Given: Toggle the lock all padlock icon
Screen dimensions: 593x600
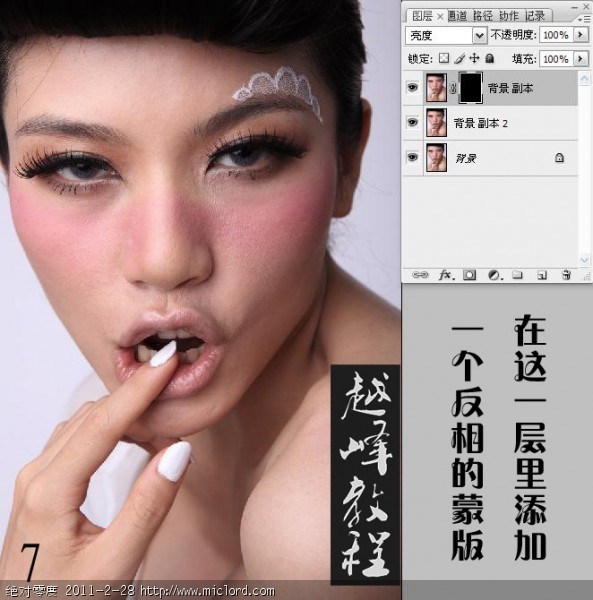Looking at the screenshot, I should click(x=490, y=58).
